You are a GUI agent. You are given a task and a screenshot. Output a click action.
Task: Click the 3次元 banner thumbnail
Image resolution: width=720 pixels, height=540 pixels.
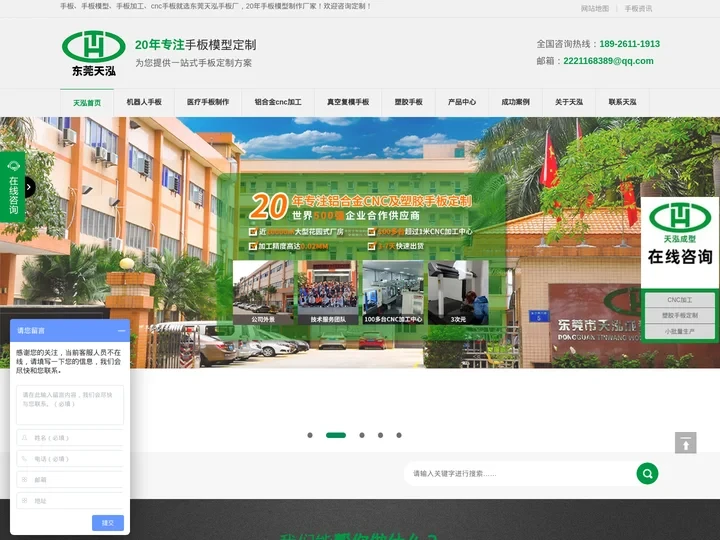click(458, 292)
